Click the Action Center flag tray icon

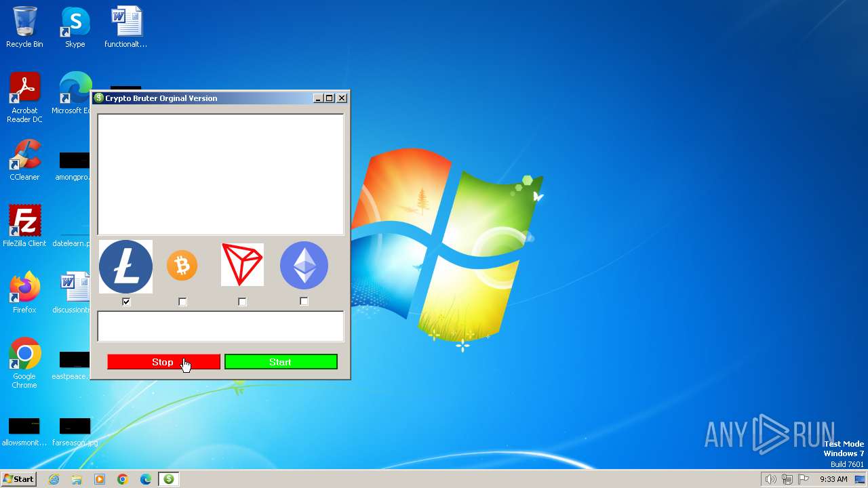(804, 479)
